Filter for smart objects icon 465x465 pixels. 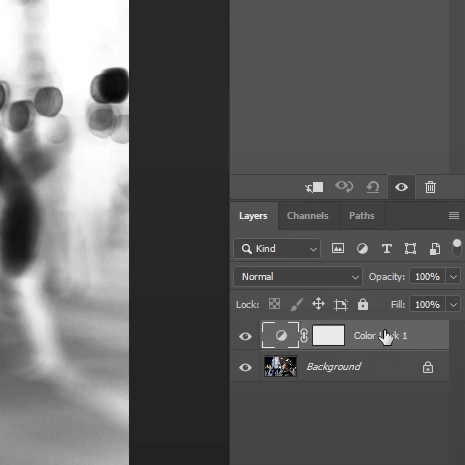(x=435, y=249)
